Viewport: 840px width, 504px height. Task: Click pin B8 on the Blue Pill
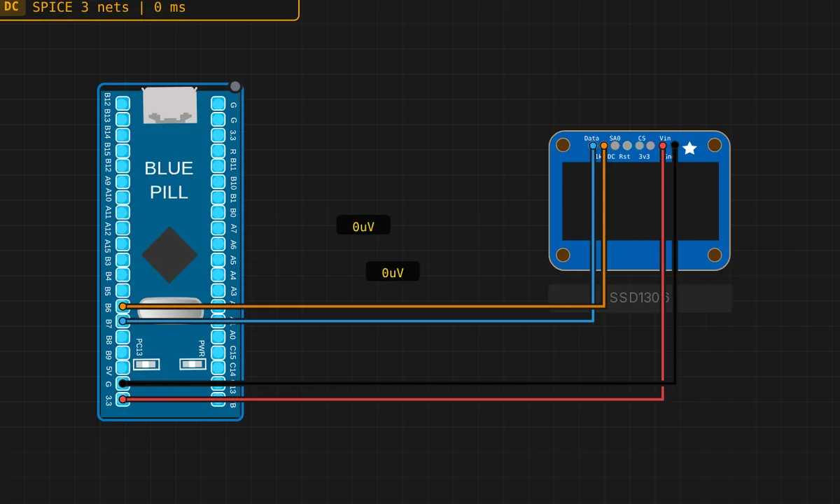122,337
